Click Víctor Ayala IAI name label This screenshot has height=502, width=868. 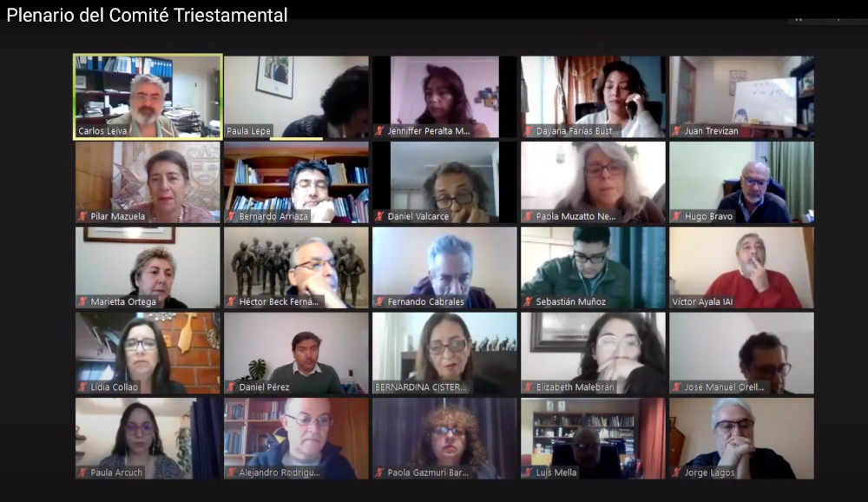[x=702, y=302]
